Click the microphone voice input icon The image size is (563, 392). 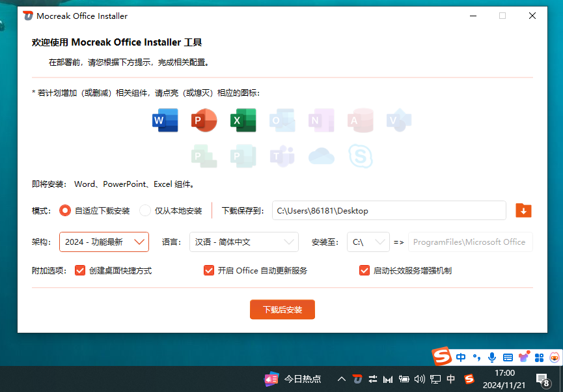click(x=492, y=357)
